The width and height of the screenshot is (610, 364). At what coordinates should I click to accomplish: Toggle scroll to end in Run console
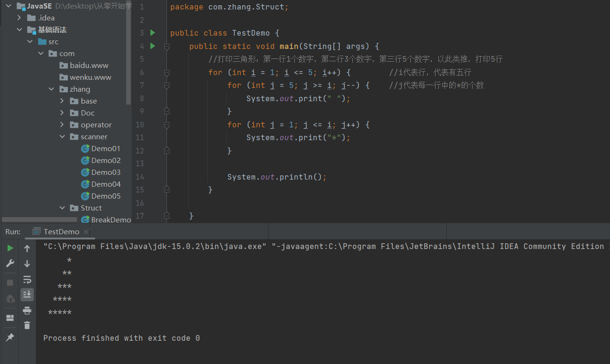[x=27, y=295]
